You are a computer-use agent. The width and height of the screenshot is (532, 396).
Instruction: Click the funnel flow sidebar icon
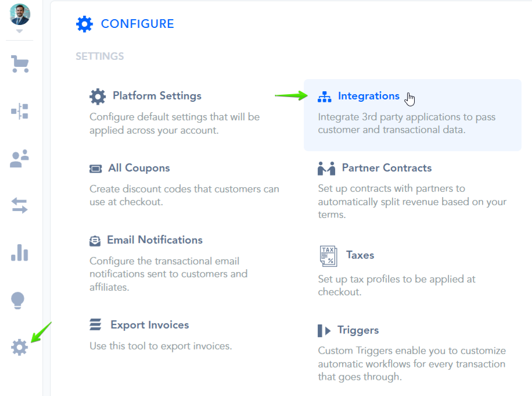coord(20,111)
